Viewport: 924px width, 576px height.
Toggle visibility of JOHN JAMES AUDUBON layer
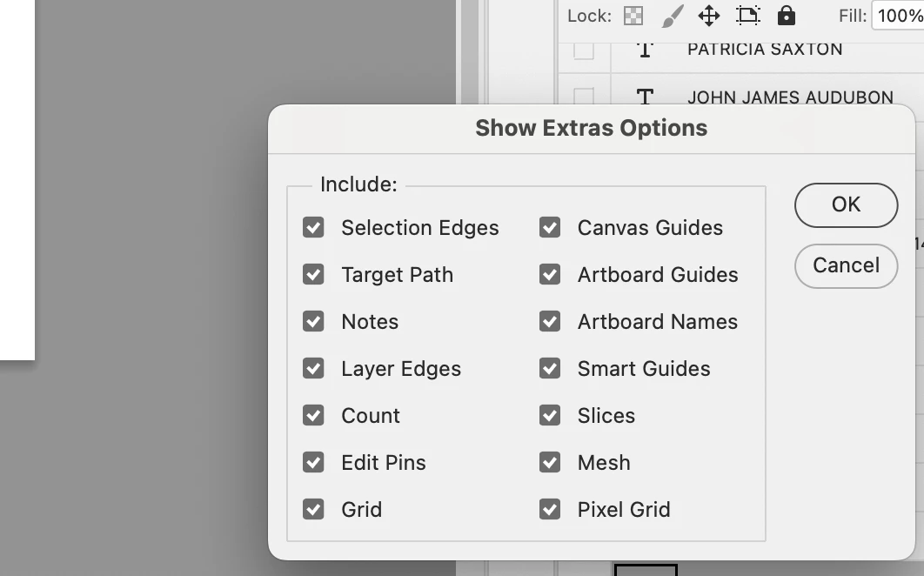pyautogui.click(x=584, y=96)
